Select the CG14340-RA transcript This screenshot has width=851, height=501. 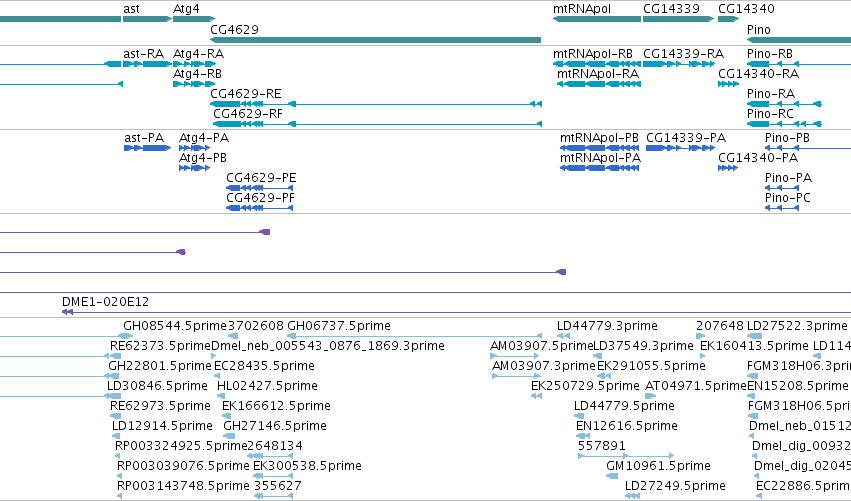click(x=728, y=84)
